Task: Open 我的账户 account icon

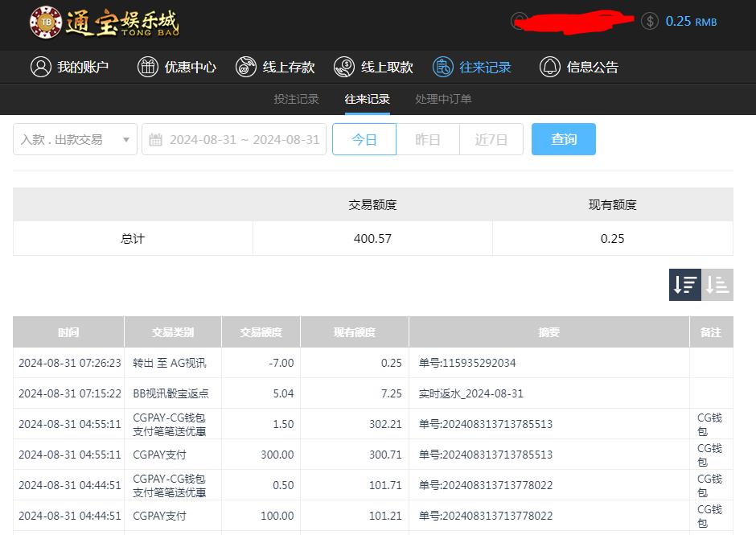Action: pyautogui.click(x=43, y=67)
